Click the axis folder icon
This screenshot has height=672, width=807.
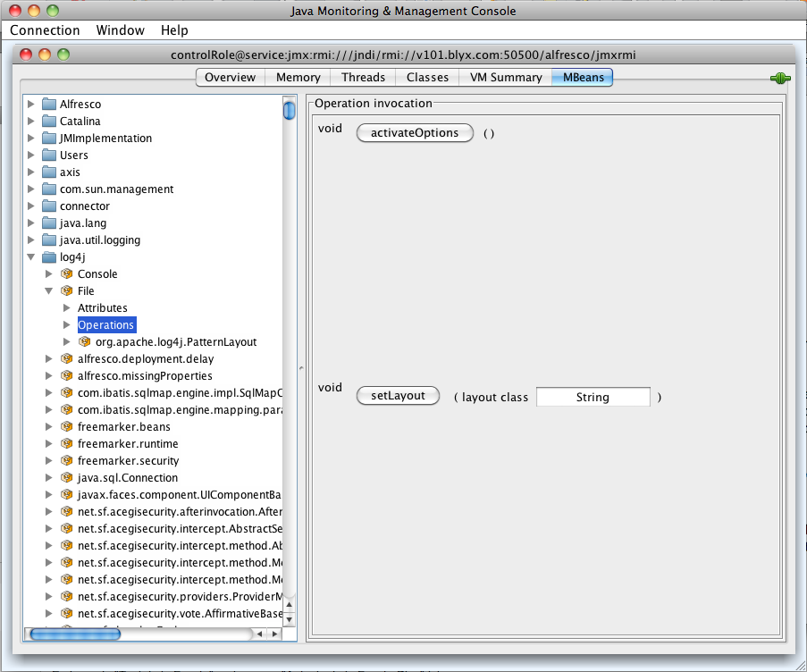49,172
